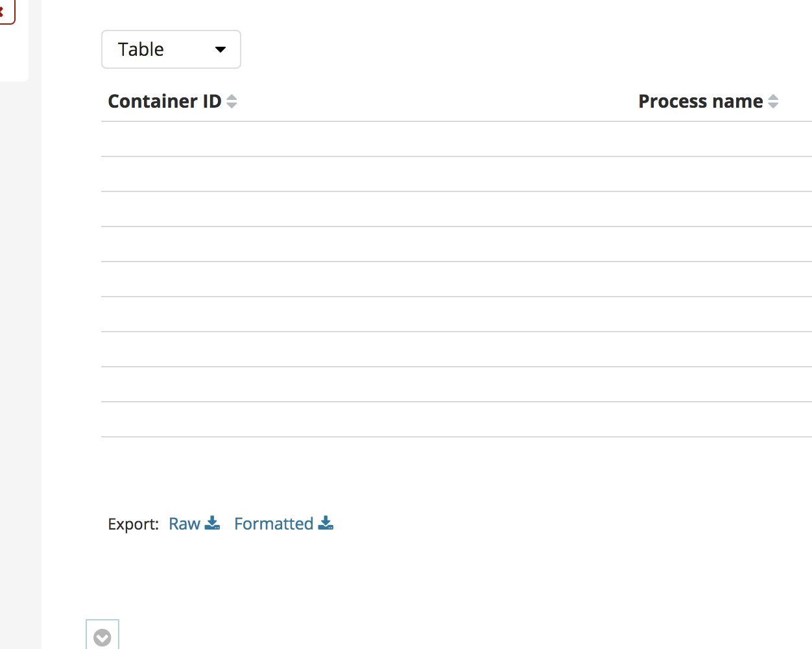Sort table by Container ID header text
The image size is (812, 649).
pyautogui.click(x=164, y=101)
